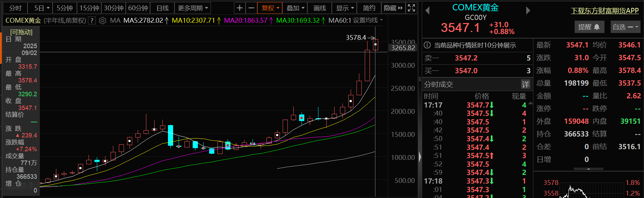Open the 自选 watchlist dropdown
The image size is (644, 198).
[625, 27]
